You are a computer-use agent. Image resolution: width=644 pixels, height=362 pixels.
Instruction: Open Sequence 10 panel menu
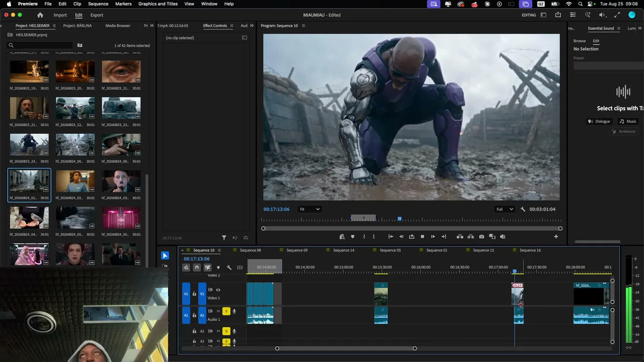tap(220, 250)
